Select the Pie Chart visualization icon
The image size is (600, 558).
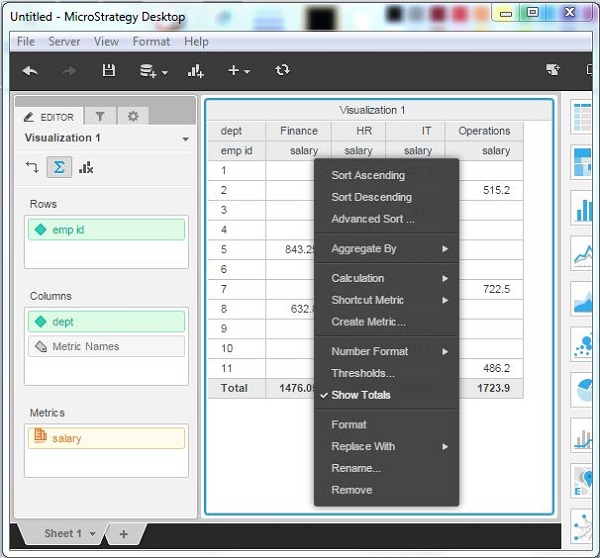pos(582,390)
